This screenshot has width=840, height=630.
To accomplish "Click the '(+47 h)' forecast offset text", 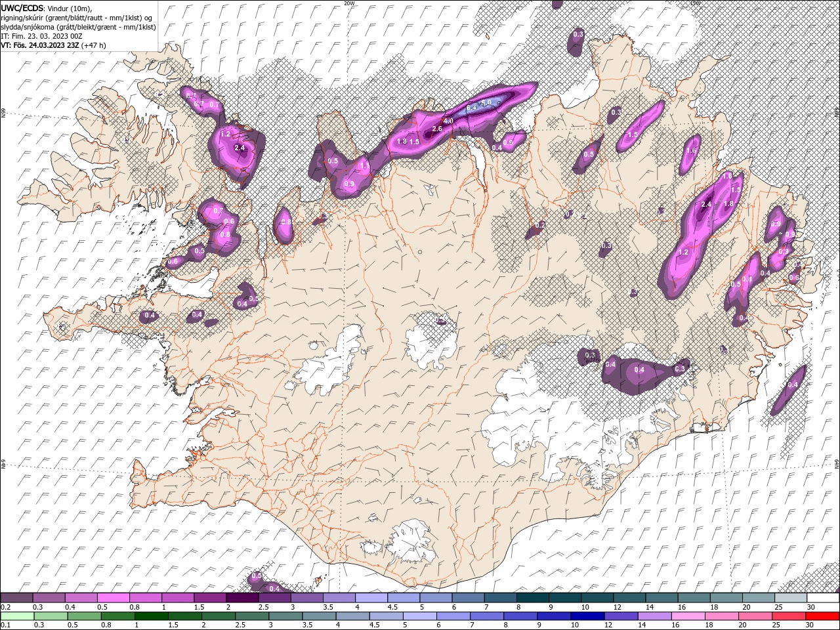I will pos(94,45).
